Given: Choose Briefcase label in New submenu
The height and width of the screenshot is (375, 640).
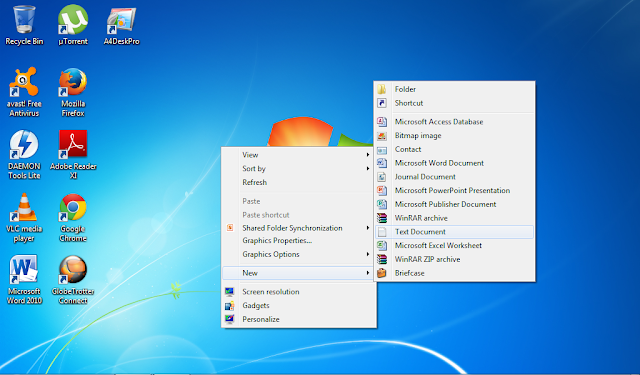Looking at the screenshot, I should (x=409, y=273).
